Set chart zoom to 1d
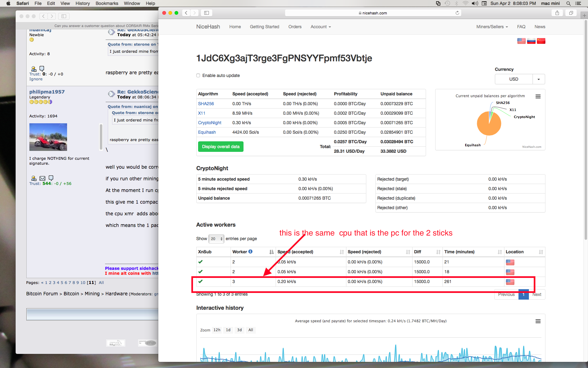This screenshot has height=368, width=588. (228, 330)
